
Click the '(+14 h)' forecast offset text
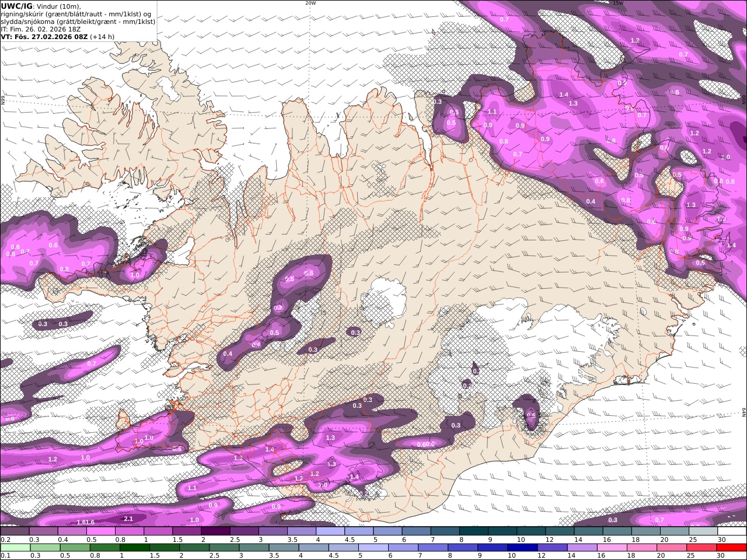click(x=102, y=37)
